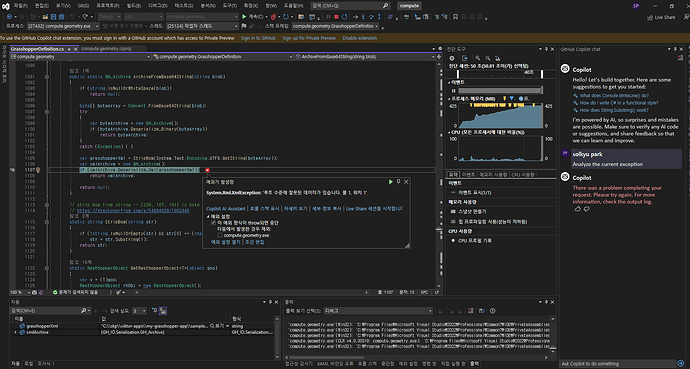Click the lightbulb quick actions icon in margin
This screenshot has height=369, width=690.
coord(38,170)
